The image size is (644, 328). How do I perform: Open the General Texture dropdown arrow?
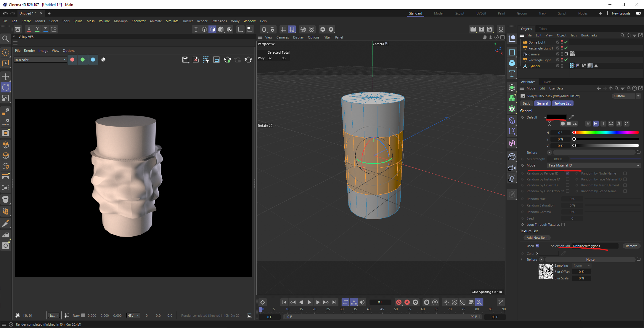pos(549,152)
